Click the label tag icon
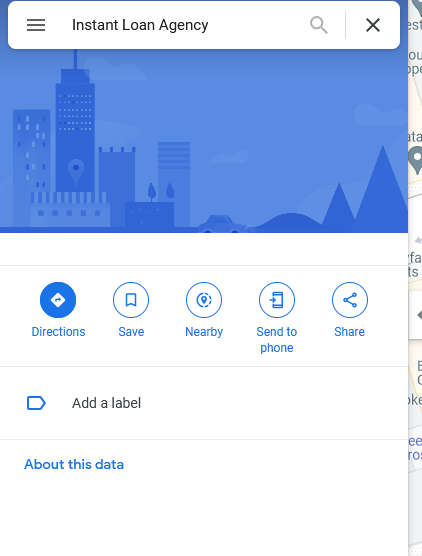422x556 pixels. (36, 403)
